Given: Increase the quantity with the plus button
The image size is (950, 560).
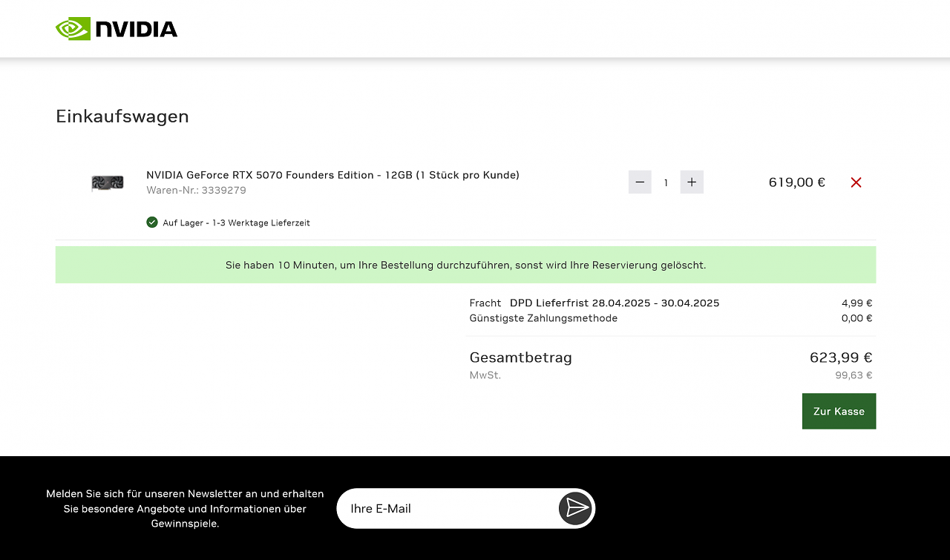Looking at the screenshot, I should coord(692,182).
